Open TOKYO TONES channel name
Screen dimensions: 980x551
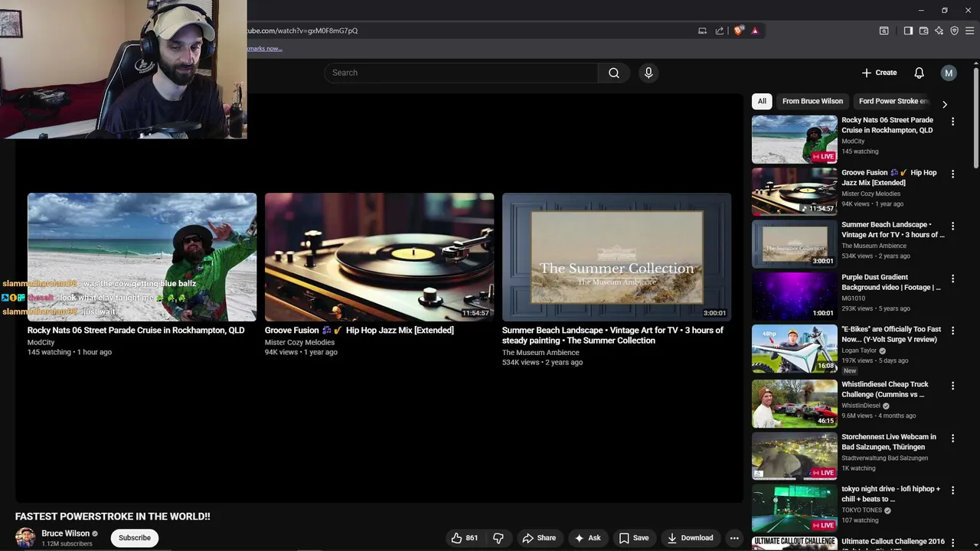(x=862, y=510)
